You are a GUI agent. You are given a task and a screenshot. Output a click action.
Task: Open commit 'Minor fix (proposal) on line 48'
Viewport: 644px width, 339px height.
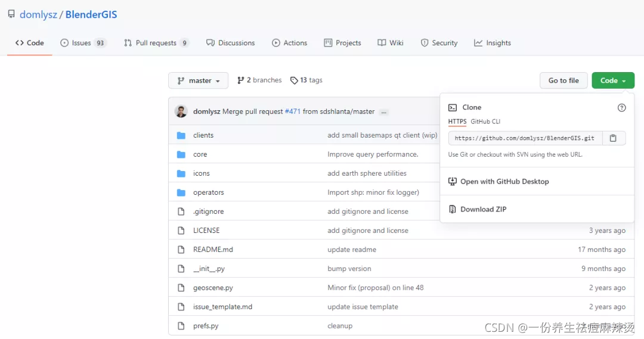pos(376,288)
